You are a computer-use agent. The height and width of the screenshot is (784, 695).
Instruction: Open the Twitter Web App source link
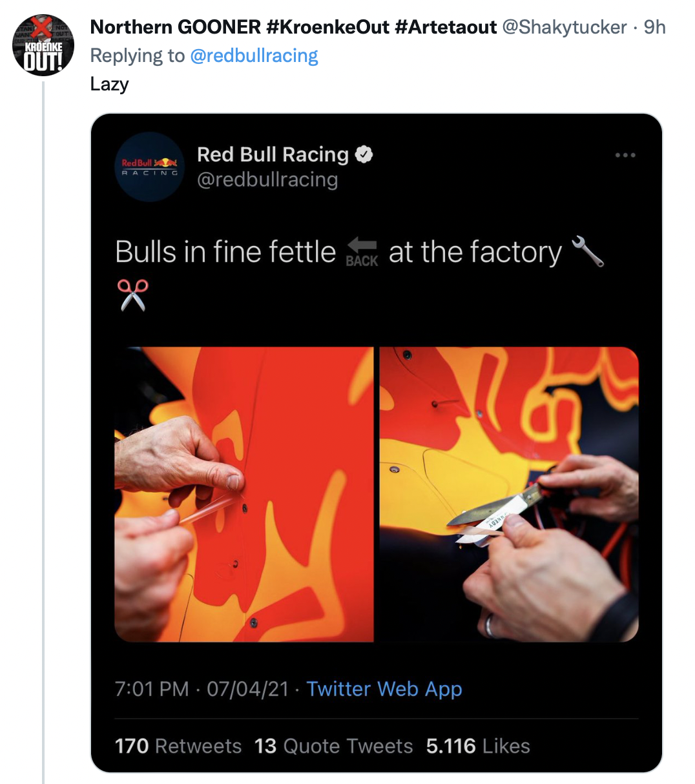coord(384,689)
